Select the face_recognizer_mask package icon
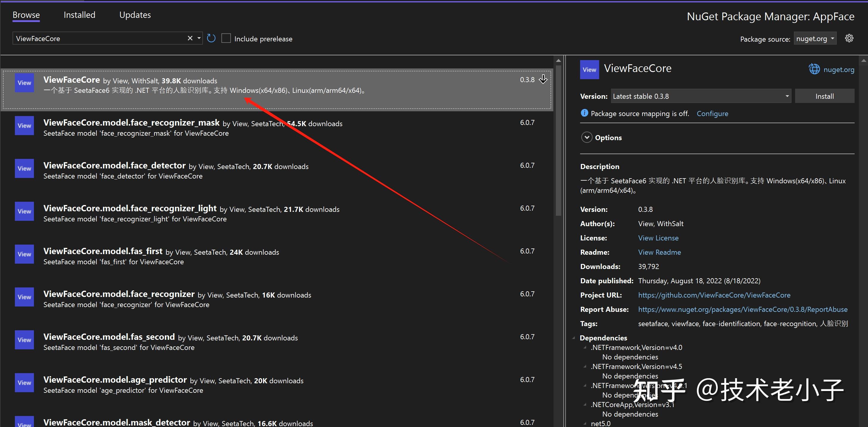Viewport: 868px width, 427px height. point(24,126)
